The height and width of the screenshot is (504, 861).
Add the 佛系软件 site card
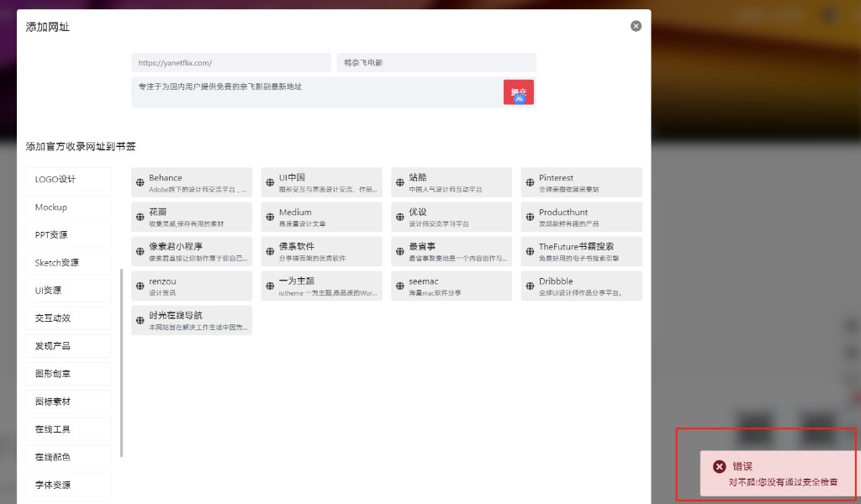click(x=322, y=252)
